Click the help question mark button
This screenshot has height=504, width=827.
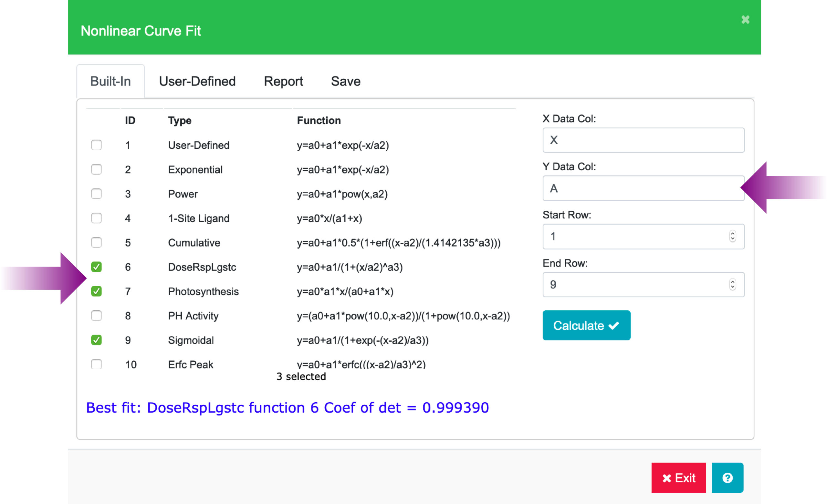coord(727,478)
